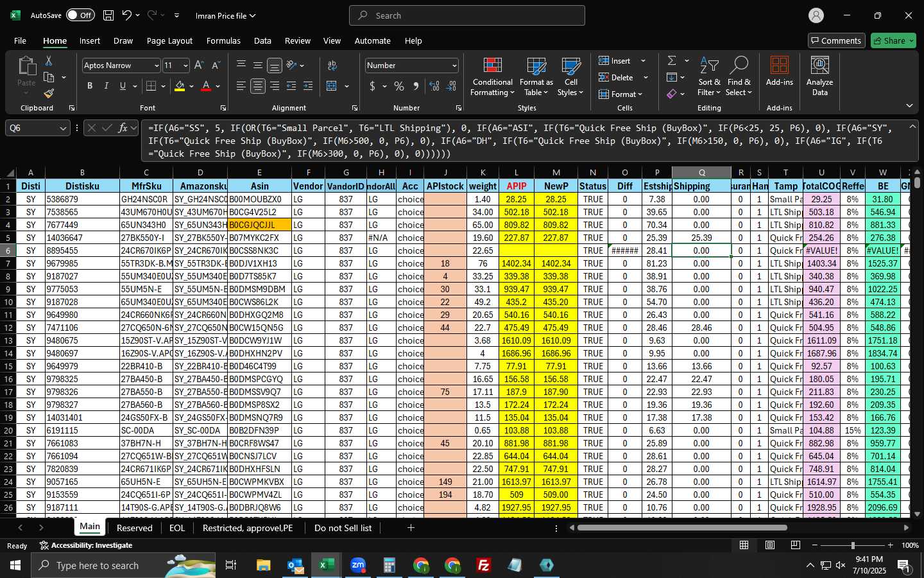Toggle Bold formatting
Viewport: 924px width, 578px height.
(x=90, y=86)
